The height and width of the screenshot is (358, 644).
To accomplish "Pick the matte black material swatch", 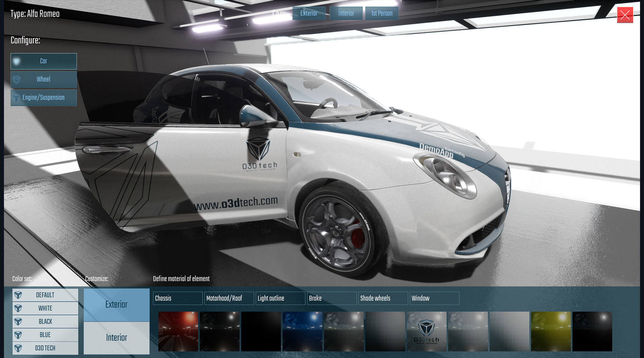I will [x=261, y=331].
